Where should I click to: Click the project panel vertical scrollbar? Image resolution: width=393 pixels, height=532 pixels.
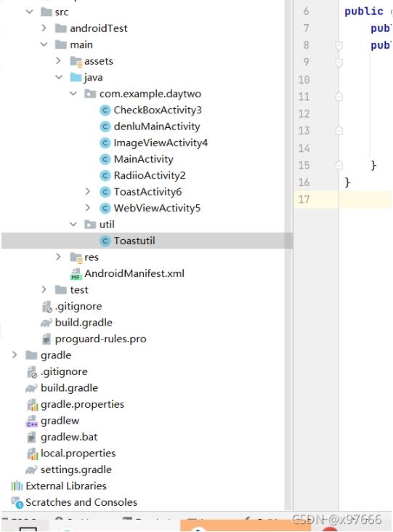pos(288,254)
